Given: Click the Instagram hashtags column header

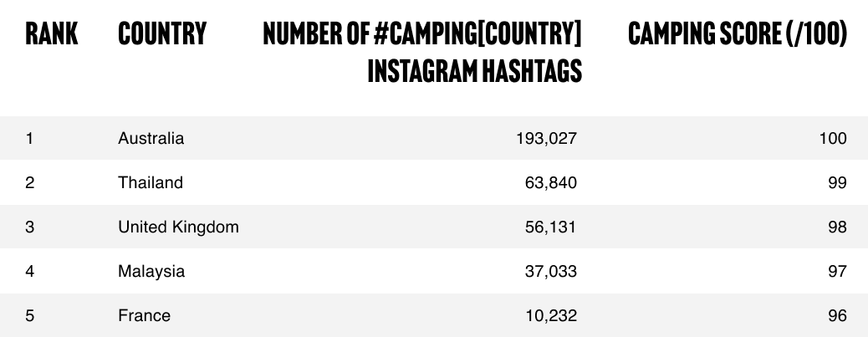Looking at the screenshot, I should pos(422,53).
